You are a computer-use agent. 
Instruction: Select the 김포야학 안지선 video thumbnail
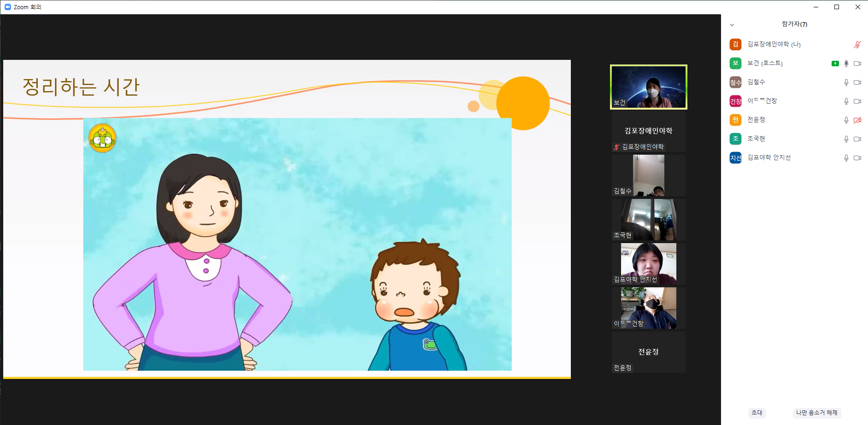pos(649,263)
